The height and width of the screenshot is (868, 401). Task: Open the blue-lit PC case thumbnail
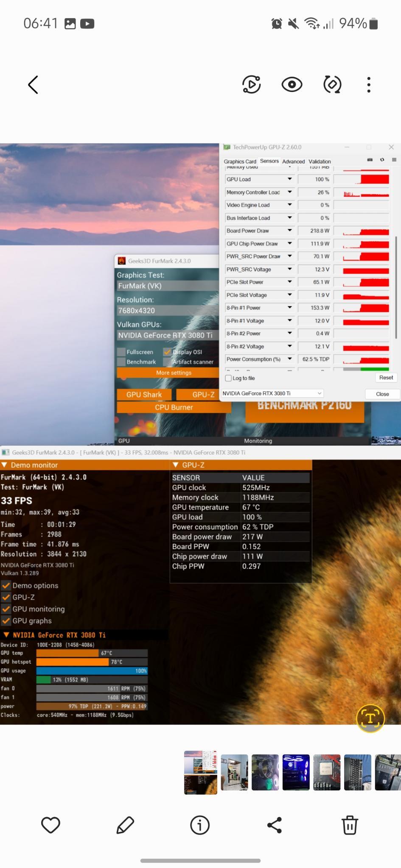tap(296, 772)
